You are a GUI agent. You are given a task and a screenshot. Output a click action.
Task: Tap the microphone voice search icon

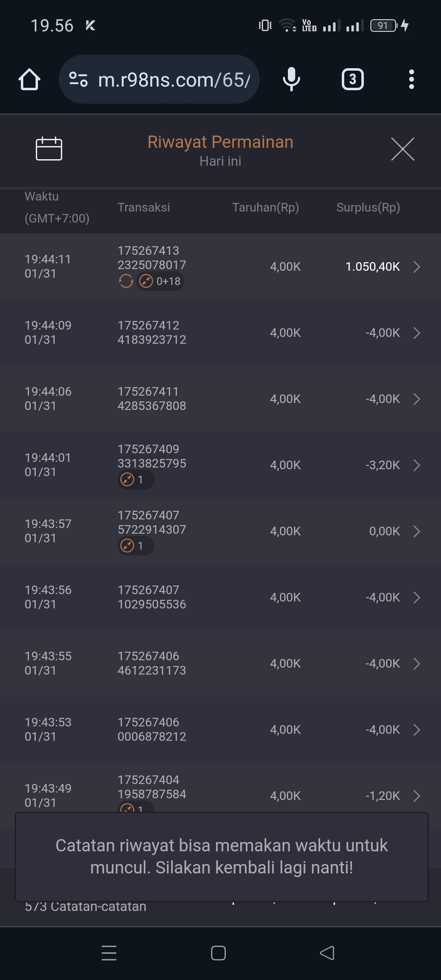[292, 79]
